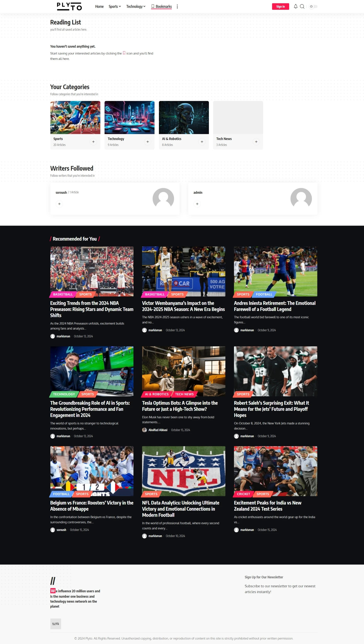This screenshot has width=364, height=644.
Task: Open the three-dot more menu in navbar
Action: click(177, 6)
